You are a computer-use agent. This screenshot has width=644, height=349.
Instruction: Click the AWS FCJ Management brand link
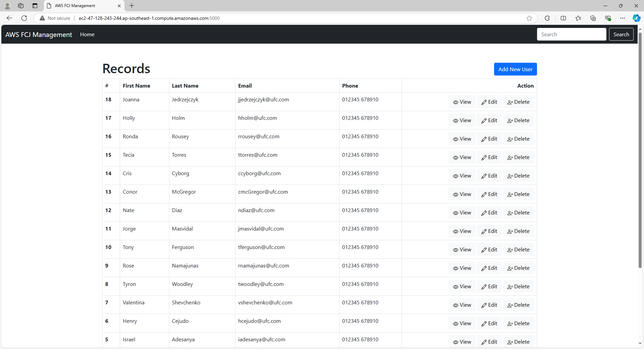pos(39,35)
